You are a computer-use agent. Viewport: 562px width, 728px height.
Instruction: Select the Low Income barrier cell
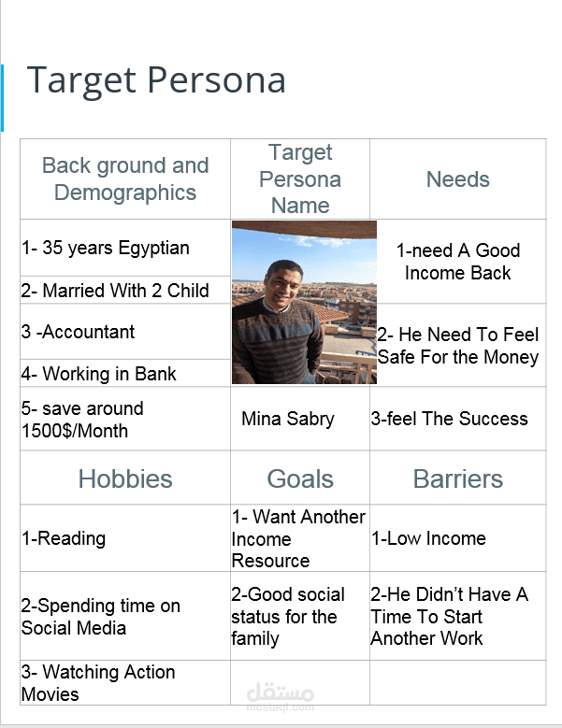(x=458, y=538)
